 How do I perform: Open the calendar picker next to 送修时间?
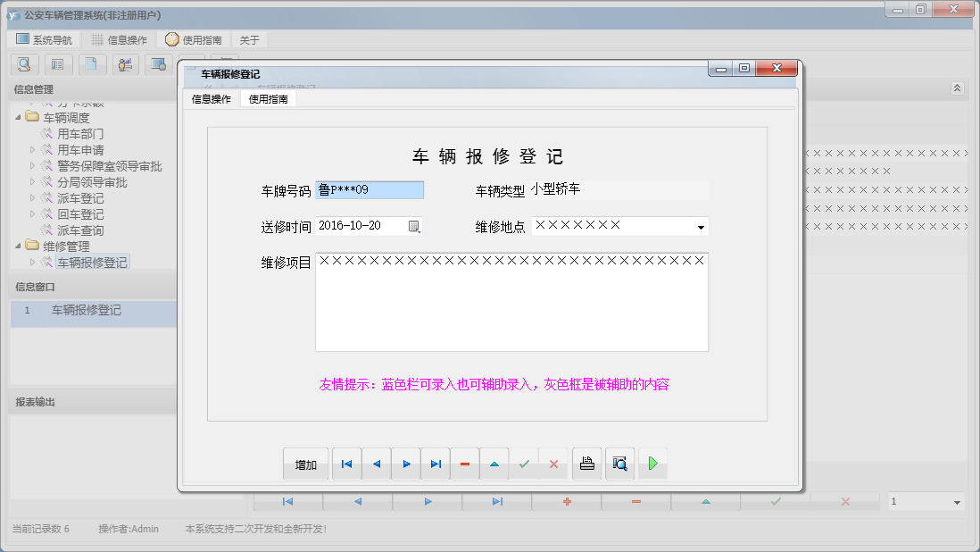413,225
